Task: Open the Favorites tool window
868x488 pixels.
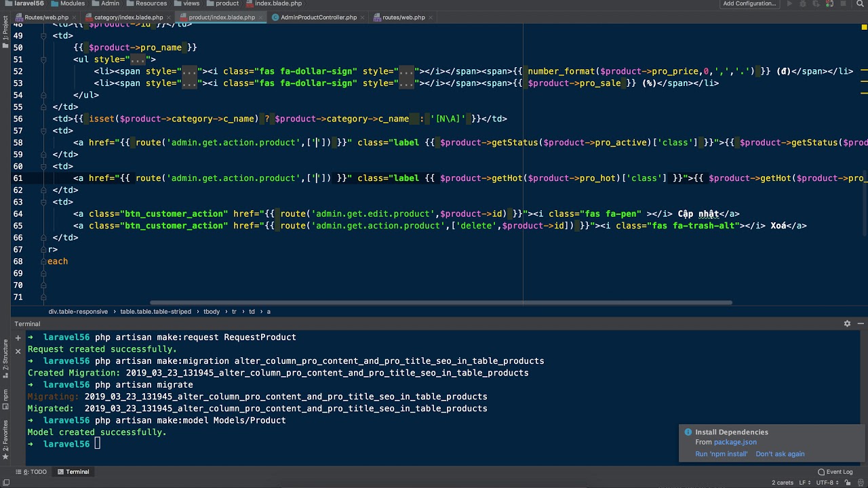Action: point(5,439)
